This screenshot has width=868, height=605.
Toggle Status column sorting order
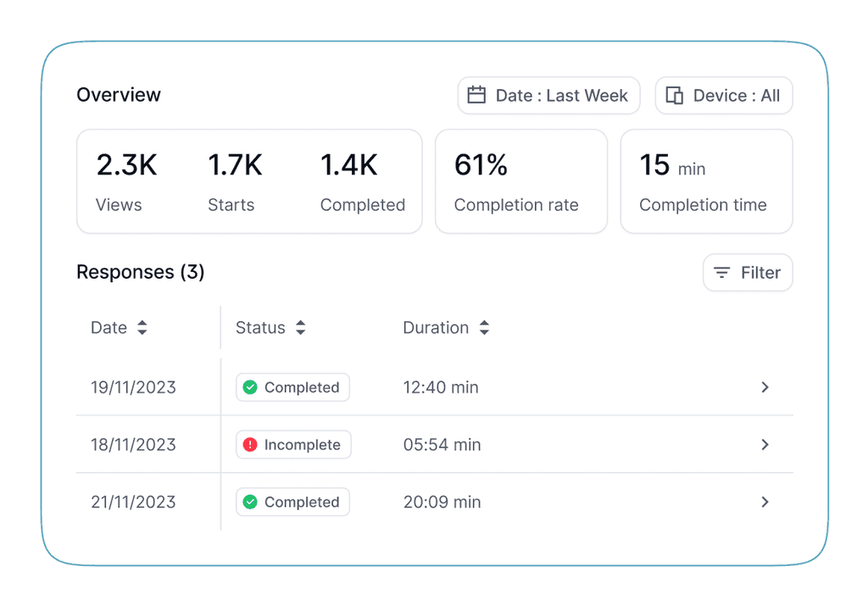301,328
